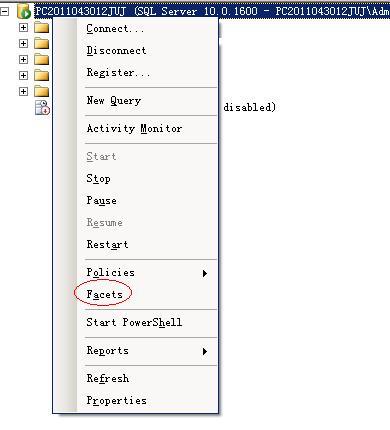Screen dimensions: 390x430
Task: Open a New Query from the menu
Action: (x=114, y=101)
